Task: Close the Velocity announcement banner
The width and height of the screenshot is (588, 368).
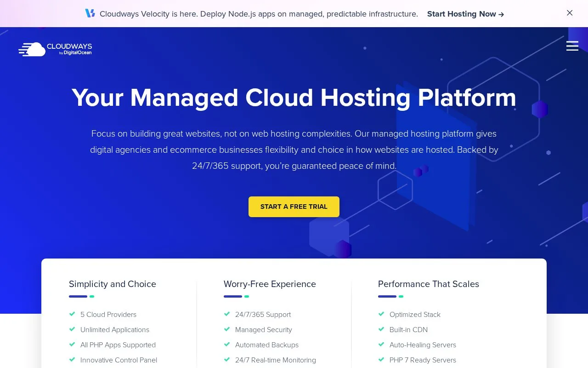Action: (x=570, y=13)
